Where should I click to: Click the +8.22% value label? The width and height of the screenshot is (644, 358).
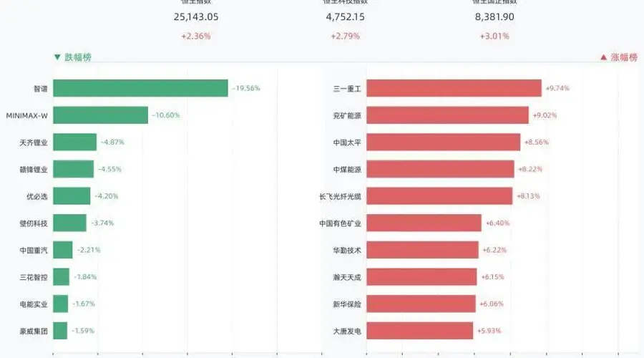pos(530,169)
